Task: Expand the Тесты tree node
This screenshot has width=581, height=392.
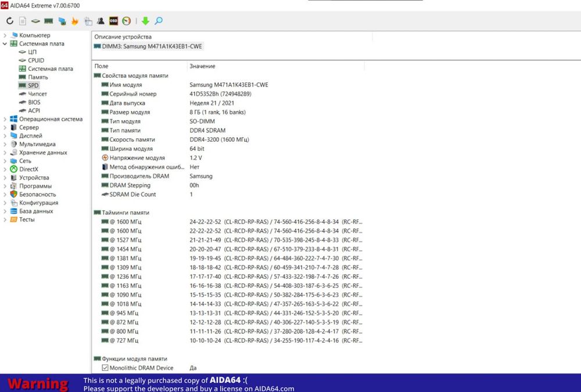Action: point(5,220)
